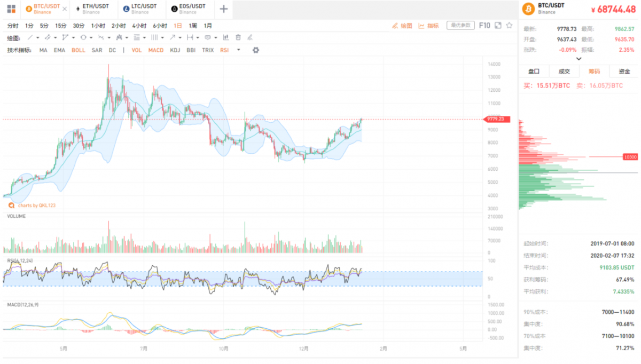Select the range measure tool
This screenshot has width=641, height=364.
pyautogui.click(x=190, y=37)
